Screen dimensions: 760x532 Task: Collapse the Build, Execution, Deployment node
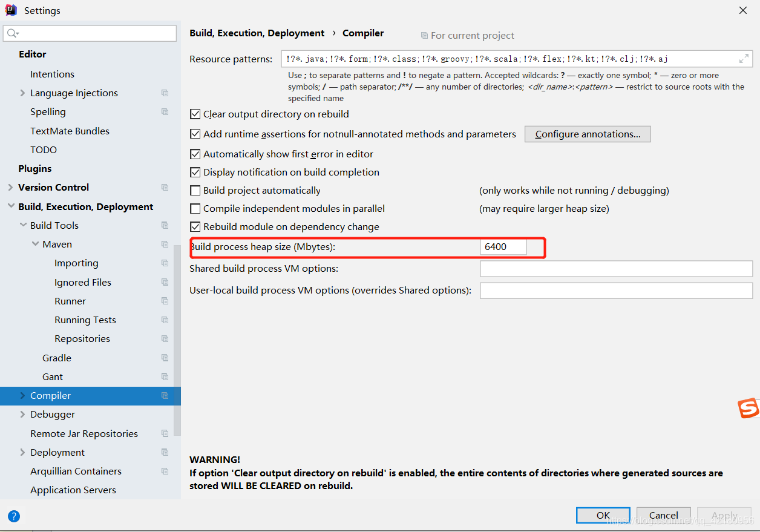click(x=11, y=206)
